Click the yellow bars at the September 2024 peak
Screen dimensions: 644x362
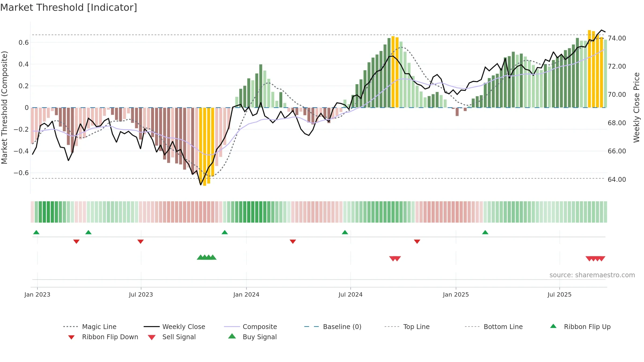[x=395, y=72]
